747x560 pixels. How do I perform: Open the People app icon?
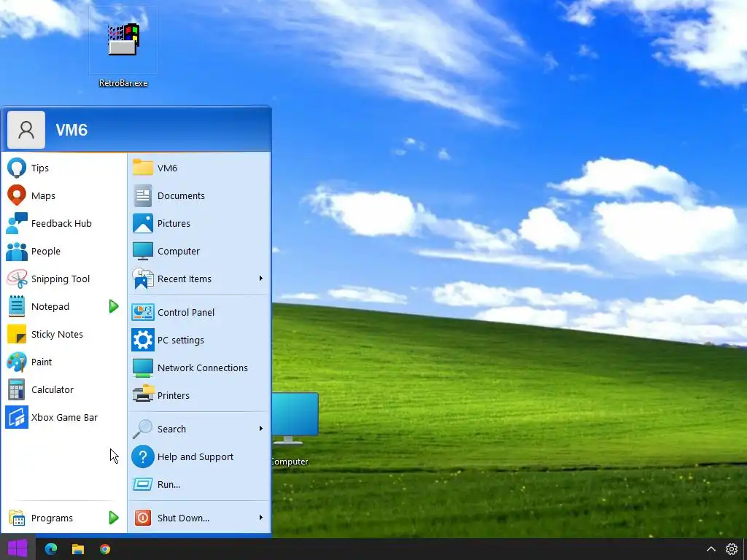pos(17,251)
